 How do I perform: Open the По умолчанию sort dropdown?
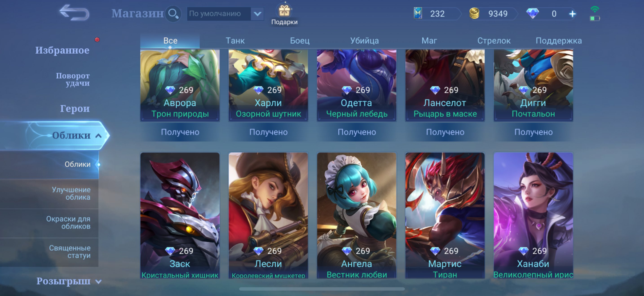pyautogui.click(x=225, y=14)
